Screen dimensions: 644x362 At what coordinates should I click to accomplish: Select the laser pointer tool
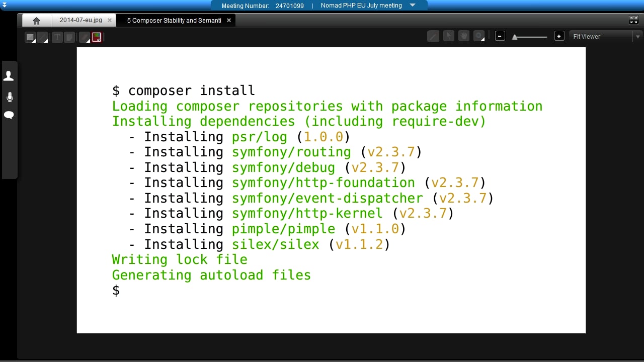pos(433,36)
